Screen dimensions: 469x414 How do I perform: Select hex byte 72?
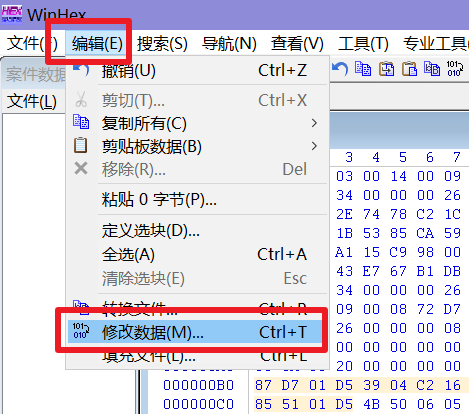coord(425,309)
